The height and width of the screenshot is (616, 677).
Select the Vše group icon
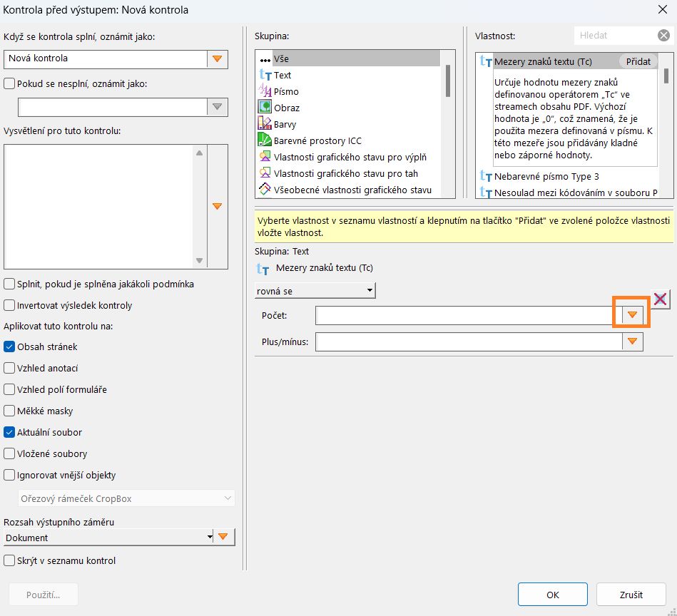[x=265, y=59]
